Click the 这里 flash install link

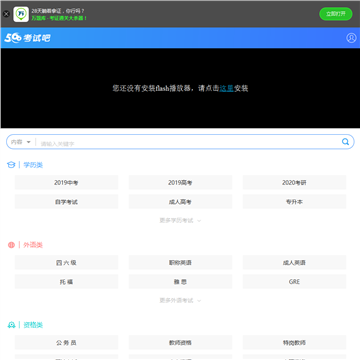click(x=226, y=88)
